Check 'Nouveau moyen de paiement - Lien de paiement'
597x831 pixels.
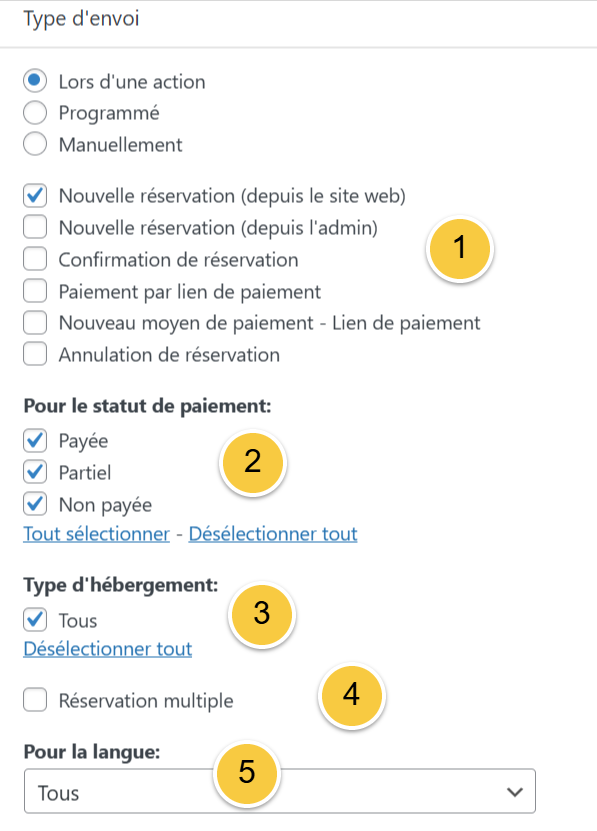tap(34, 323)
